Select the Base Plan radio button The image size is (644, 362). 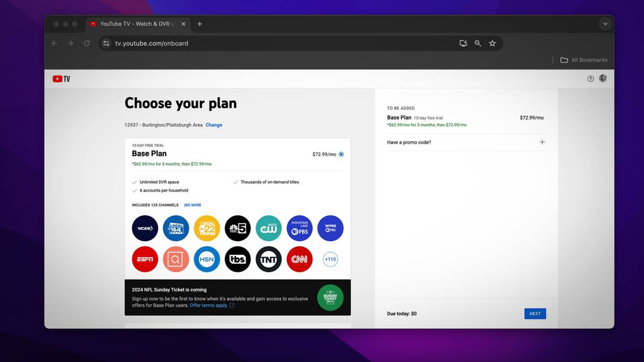[x=341, y=154]
